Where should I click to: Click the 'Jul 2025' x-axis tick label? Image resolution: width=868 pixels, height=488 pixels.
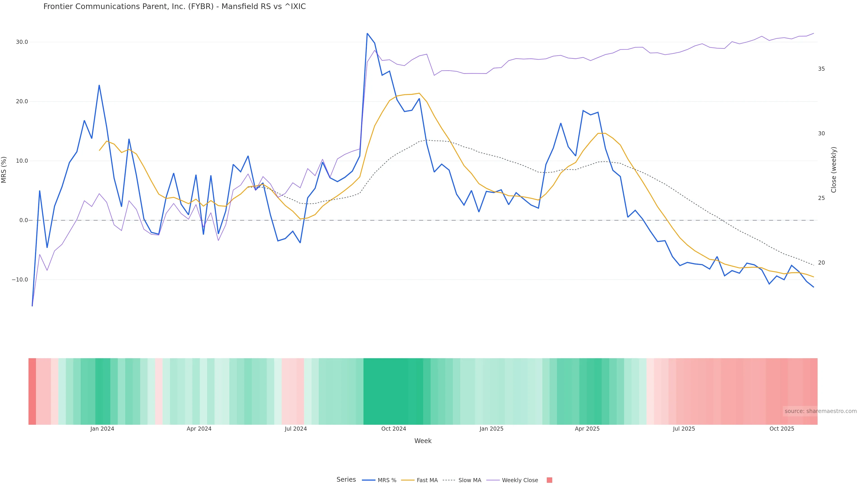(684, 429)
